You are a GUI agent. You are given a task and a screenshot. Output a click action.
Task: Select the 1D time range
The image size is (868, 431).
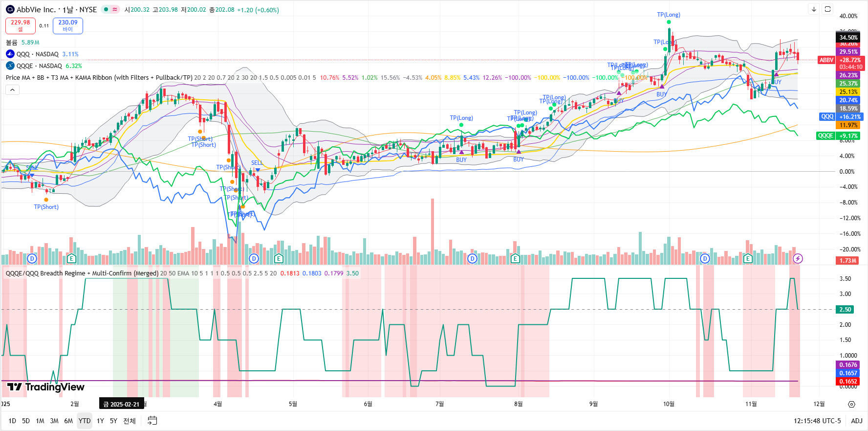(x=12, y=421)
